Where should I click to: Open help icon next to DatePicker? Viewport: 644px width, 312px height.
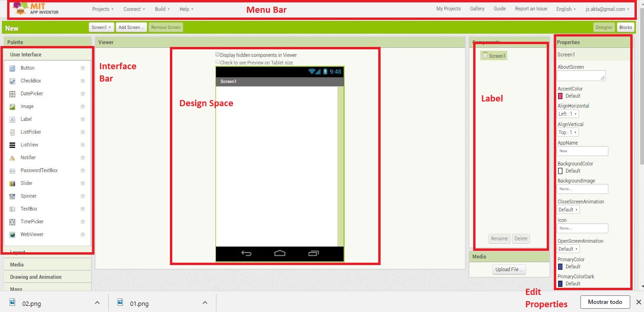[83, 94]
